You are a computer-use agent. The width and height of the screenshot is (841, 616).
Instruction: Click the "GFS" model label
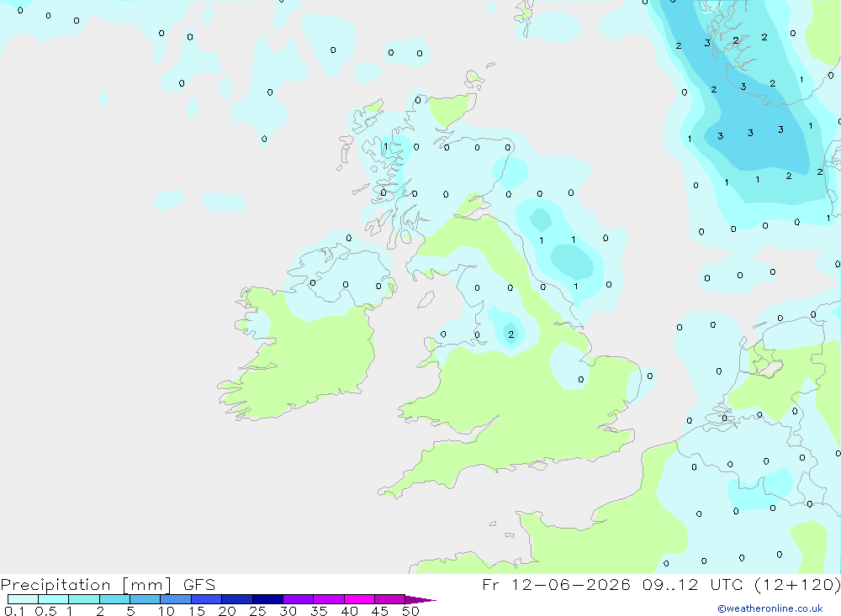[199, 585]
